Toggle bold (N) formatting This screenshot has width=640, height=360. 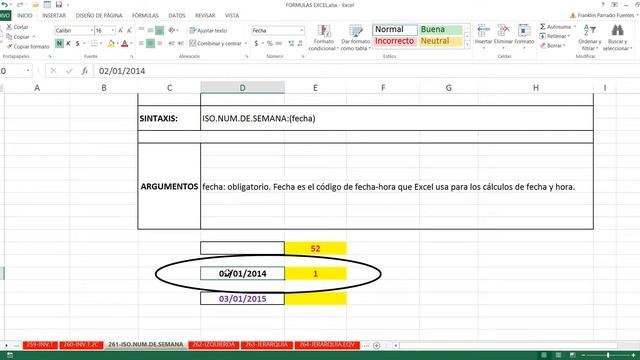click(60, 43)
